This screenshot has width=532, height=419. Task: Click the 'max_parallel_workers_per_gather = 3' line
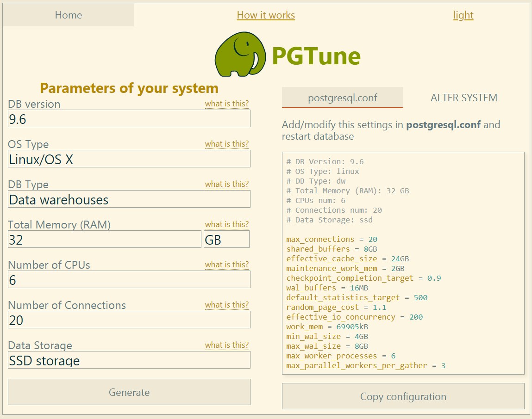(x=366, y=366)
